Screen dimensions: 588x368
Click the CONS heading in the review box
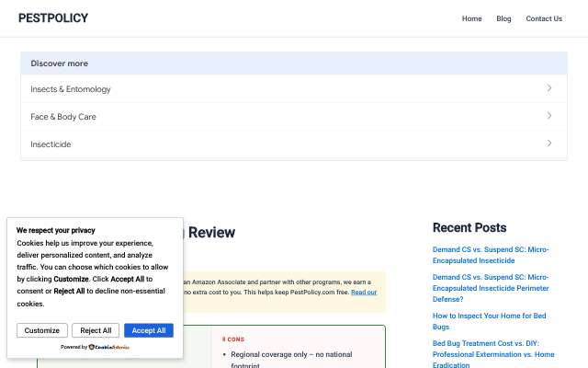tap(233, 339)
